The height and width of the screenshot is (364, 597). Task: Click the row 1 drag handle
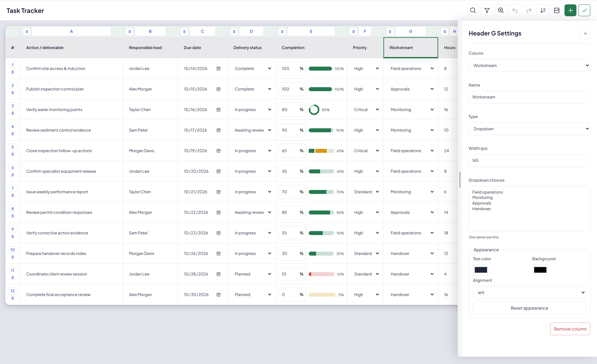click(13, 72)
